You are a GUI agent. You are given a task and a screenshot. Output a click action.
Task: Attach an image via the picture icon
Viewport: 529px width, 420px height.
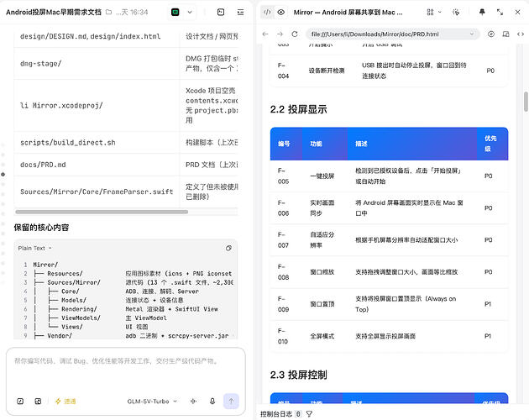[38, 401]
